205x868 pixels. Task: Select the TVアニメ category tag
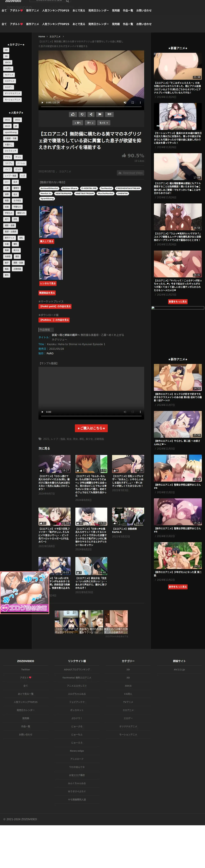point(9,75)
